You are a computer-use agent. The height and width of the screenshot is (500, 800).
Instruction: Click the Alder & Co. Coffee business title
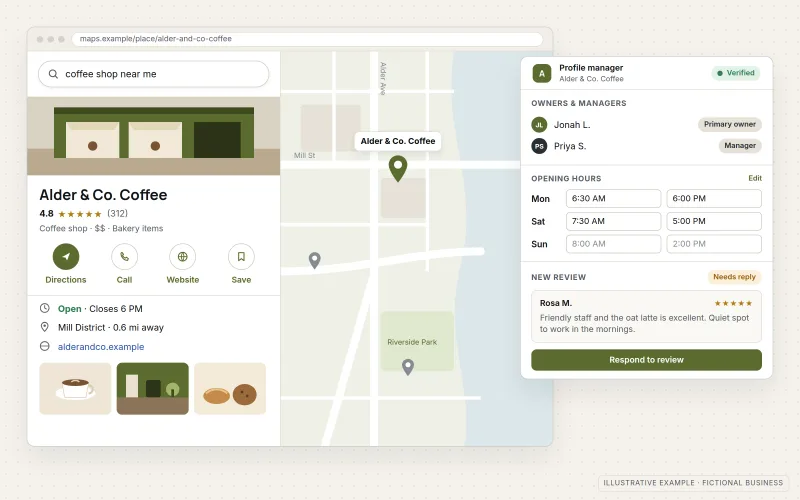tap(103, 195)
